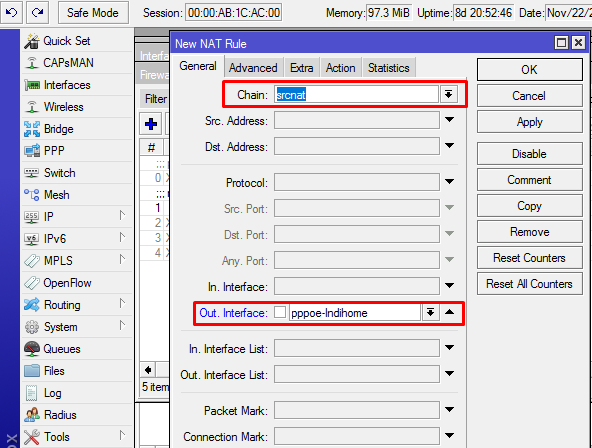This screenshot has height=448, width=592.
Task: Switch to the Statistics tab
Action: (389, 68)
